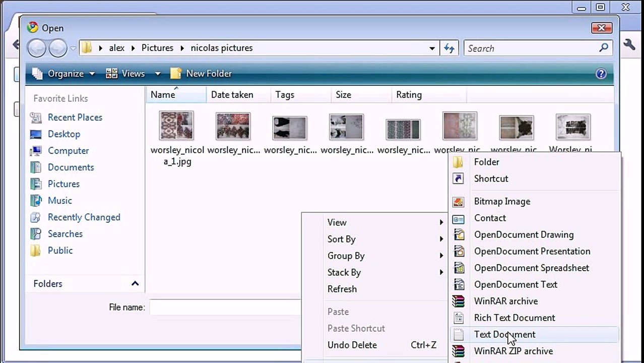
Task: Click the Search box
Action: (x=532, y=48)
